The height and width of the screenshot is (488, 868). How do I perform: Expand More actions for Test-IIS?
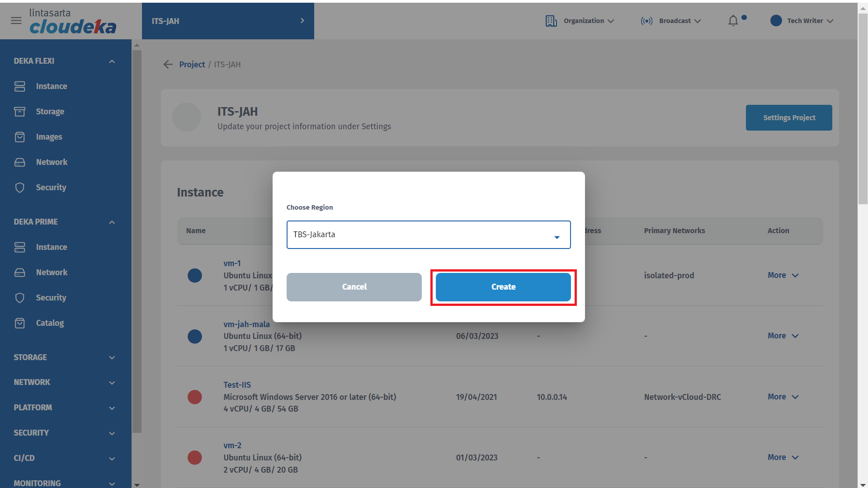783,397
